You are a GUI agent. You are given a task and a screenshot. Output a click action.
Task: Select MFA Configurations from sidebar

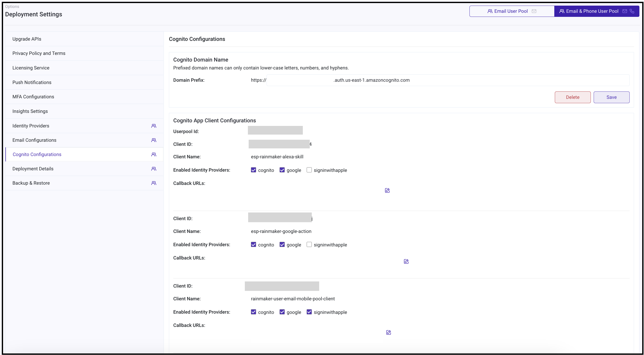pos(33,96)
